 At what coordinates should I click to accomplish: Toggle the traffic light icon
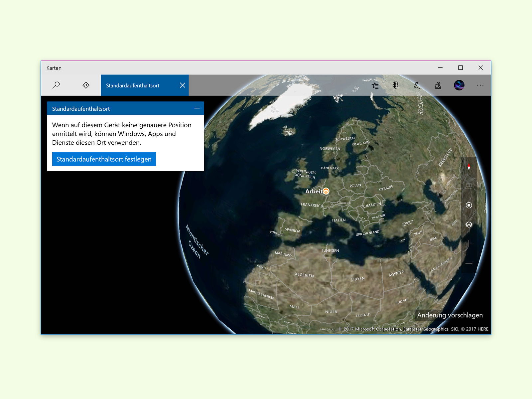(396, 85)
